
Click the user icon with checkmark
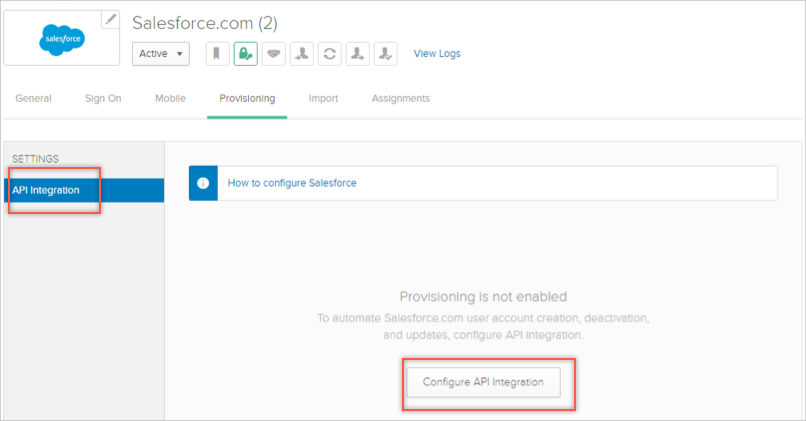coord(385,54)
